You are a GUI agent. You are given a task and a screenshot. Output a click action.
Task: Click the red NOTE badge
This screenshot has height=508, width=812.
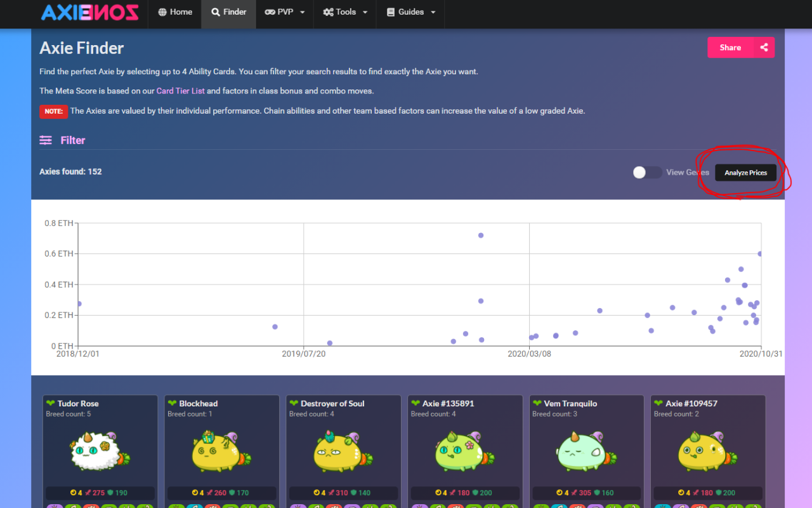pyautogui.click(x=53, y=111)
